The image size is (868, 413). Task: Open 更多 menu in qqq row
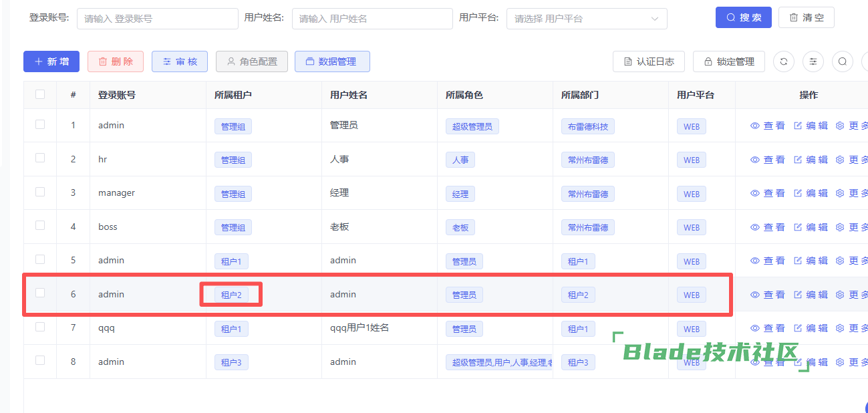click(852, 328)
